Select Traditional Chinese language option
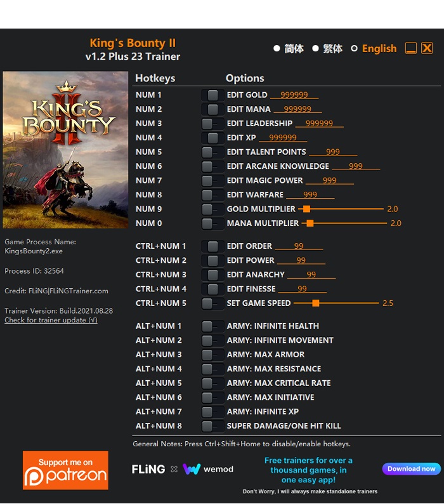This screenshot has height=504, width=444. pyautogui.click(x=315, y=48)
